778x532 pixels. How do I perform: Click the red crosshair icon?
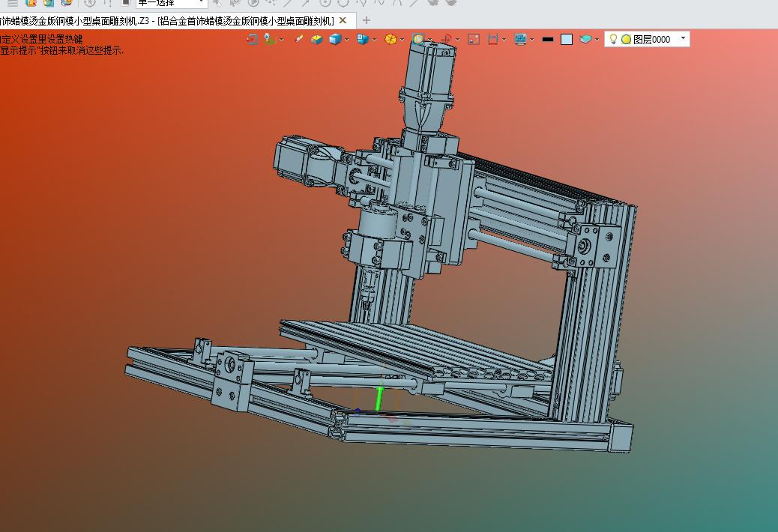(447, 39)
